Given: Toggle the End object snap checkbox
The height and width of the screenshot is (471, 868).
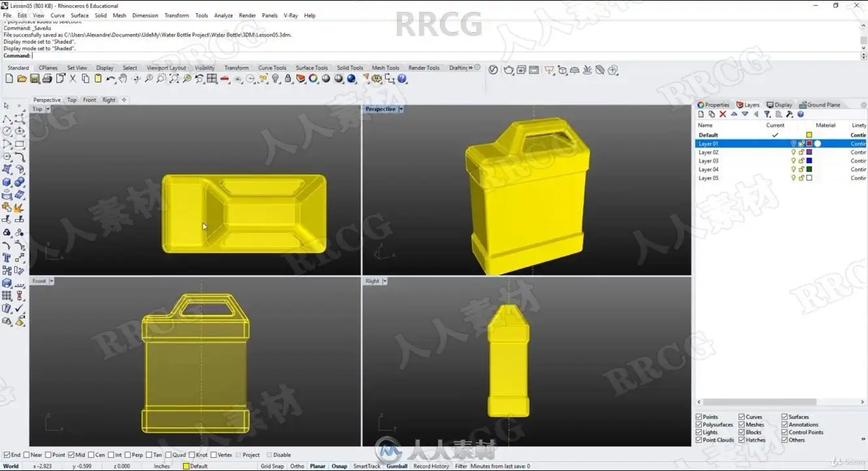Looking at the screenshot, I should pos(7,455).
